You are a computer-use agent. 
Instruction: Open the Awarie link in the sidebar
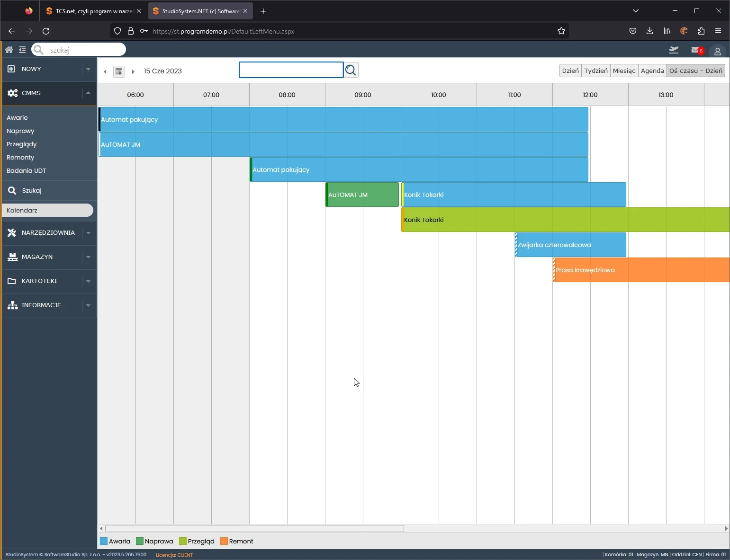tap(17, 117)
